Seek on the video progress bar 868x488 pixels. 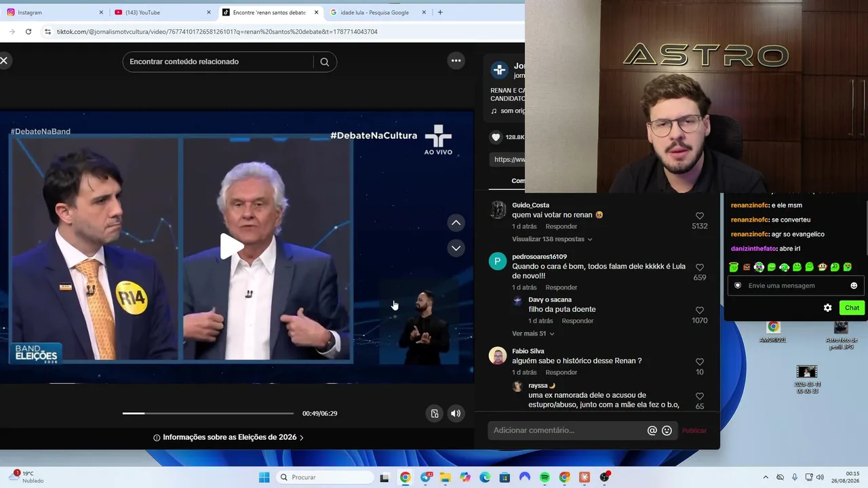pos(208,413)
